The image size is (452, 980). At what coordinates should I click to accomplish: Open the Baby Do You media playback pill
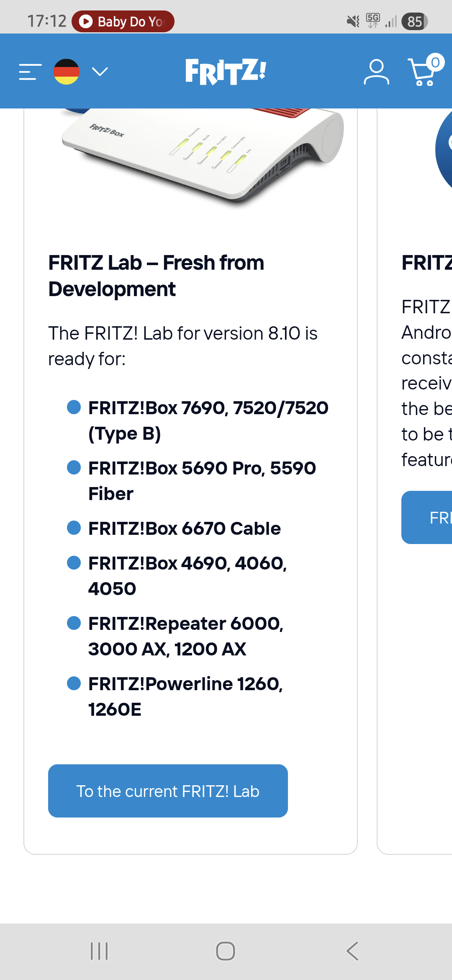[x=123, y=21]
